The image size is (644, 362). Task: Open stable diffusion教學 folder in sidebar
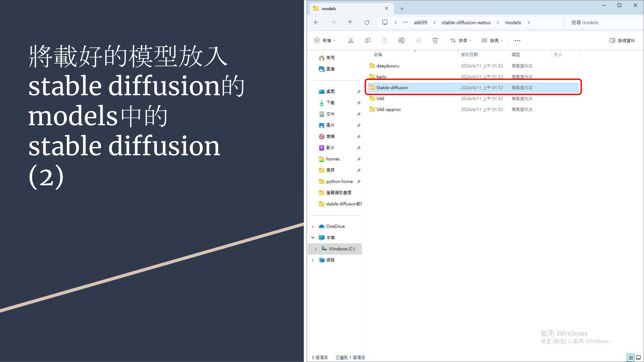(340, 204)
